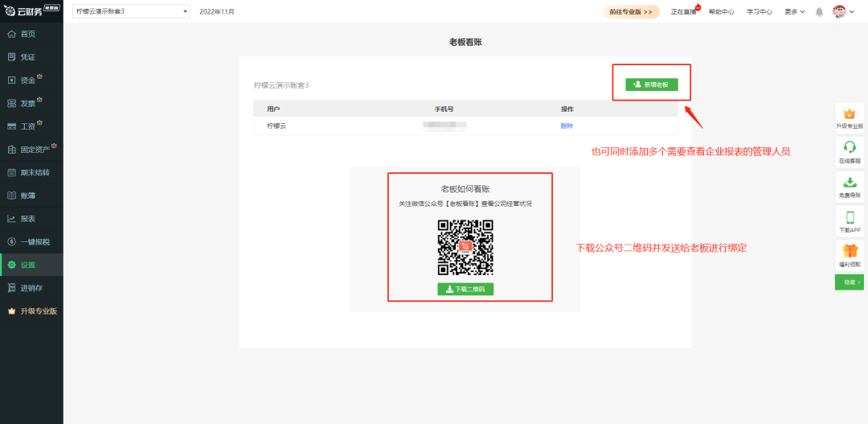This screenshot has width=868, height=424.
Task: Click the headset 在线客服 icon
Action: [850, 147]
